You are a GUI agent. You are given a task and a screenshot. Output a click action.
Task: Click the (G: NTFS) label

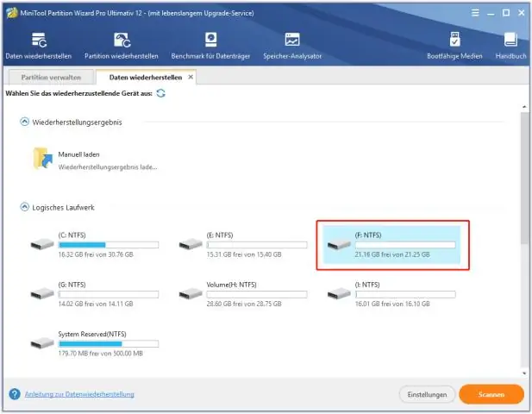coord(72,285)
